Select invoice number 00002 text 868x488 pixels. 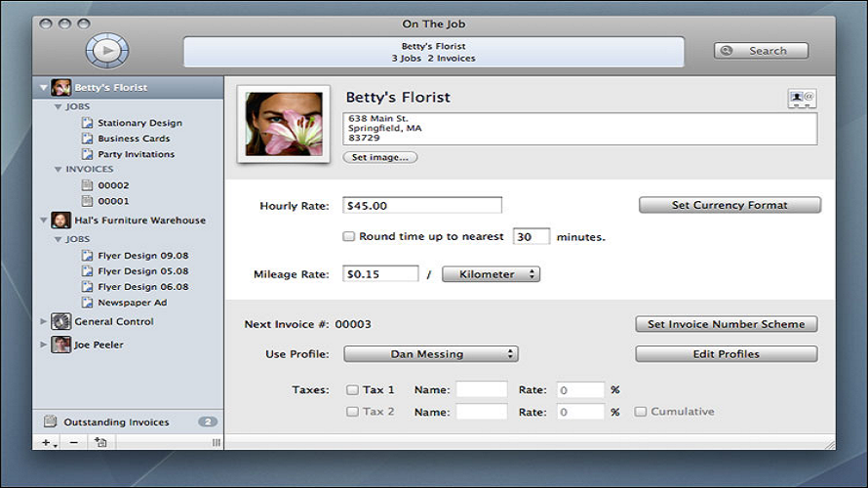click(113, 185)
